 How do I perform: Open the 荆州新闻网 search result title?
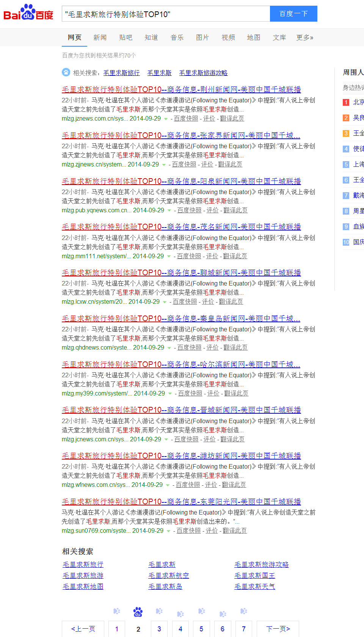181,89
